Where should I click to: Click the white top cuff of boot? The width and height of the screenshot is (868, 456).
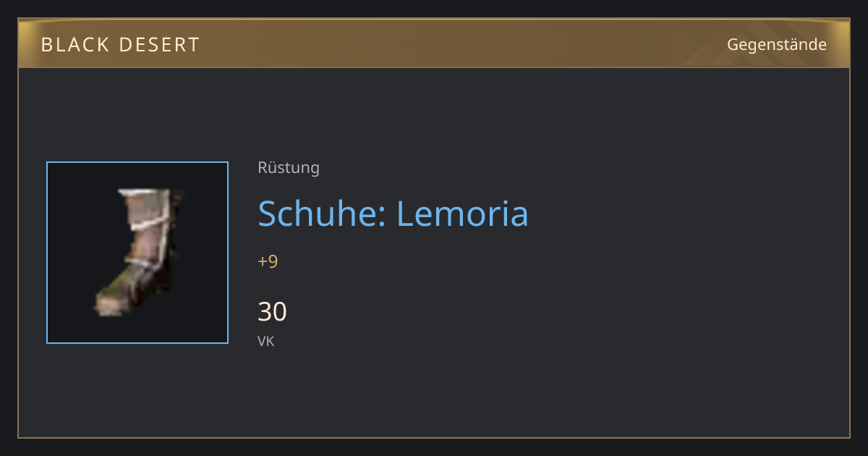pos(145,193)
